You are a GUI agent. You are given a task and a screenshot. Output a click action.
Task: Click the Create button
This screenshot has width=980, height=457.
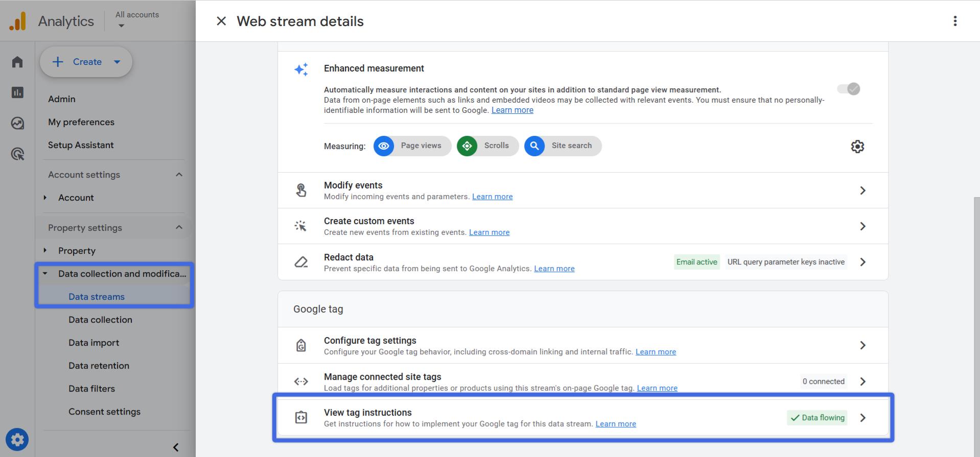[x=86, y=62]
